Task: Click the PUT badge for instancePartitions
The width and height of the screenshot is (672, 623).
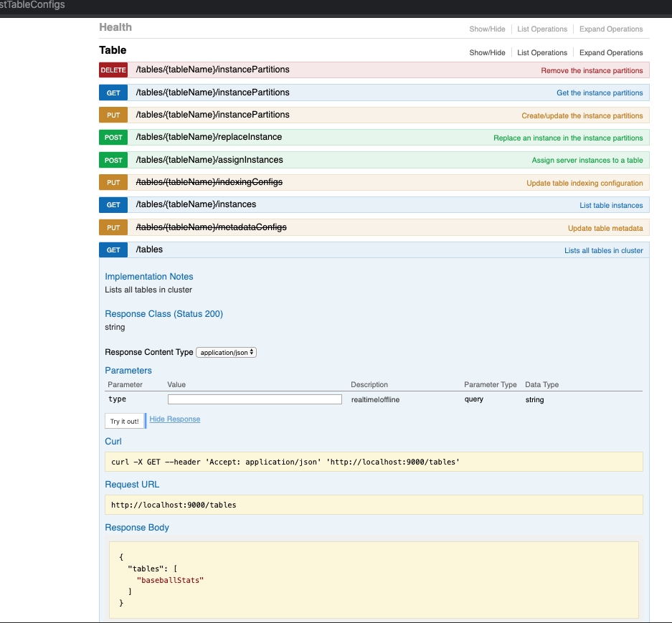Action: [113, 115]
